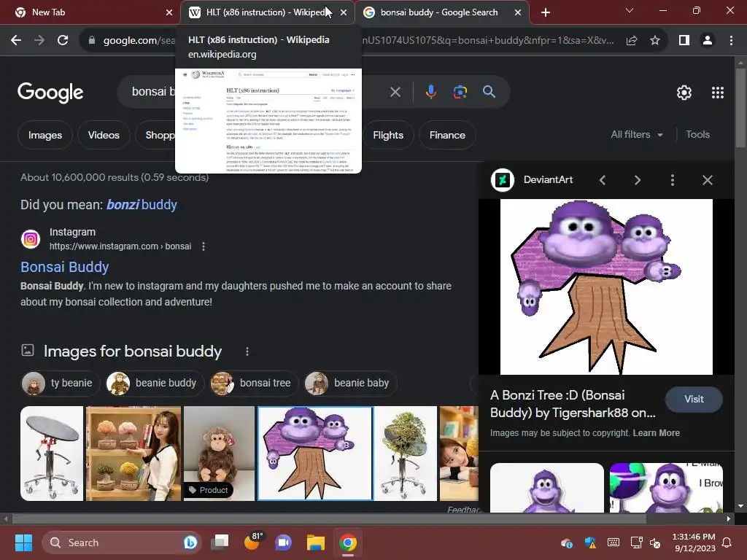Viewport: 747px width, 560px height.
Task: Click the bonzi buddy suggestion link
Action: tap(142, 205)
